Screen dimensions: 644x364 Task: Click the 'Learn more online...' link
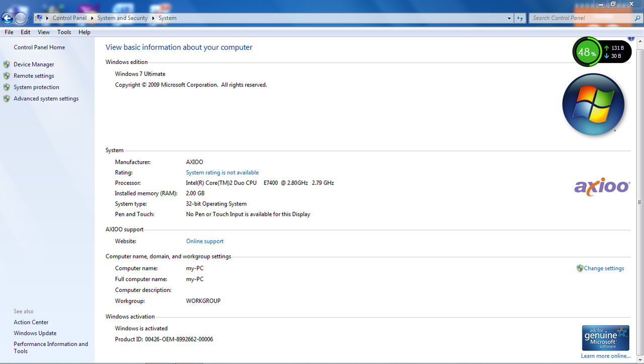click(606, 356)
